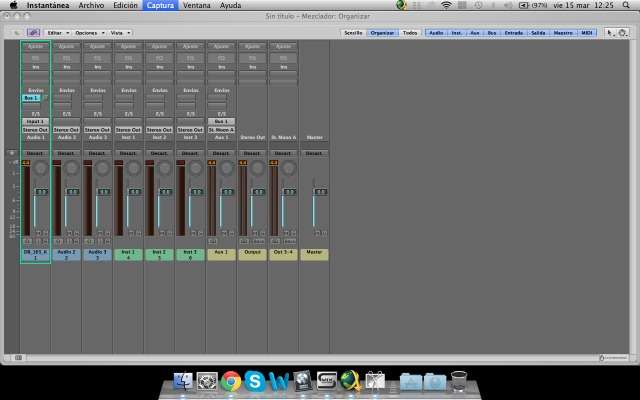Click the Bus 1 send on Audio 1

(x=31, y=98)
